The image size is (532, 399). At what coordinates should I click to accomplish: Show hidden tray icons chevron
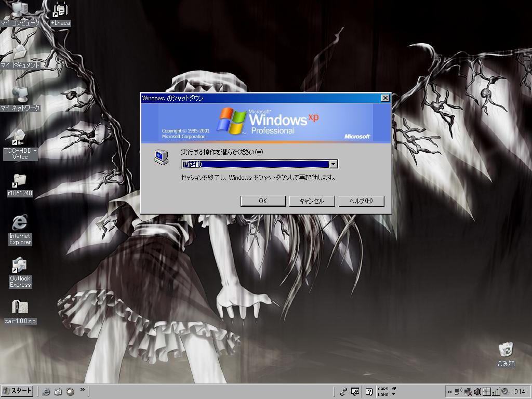pos(450,392)
